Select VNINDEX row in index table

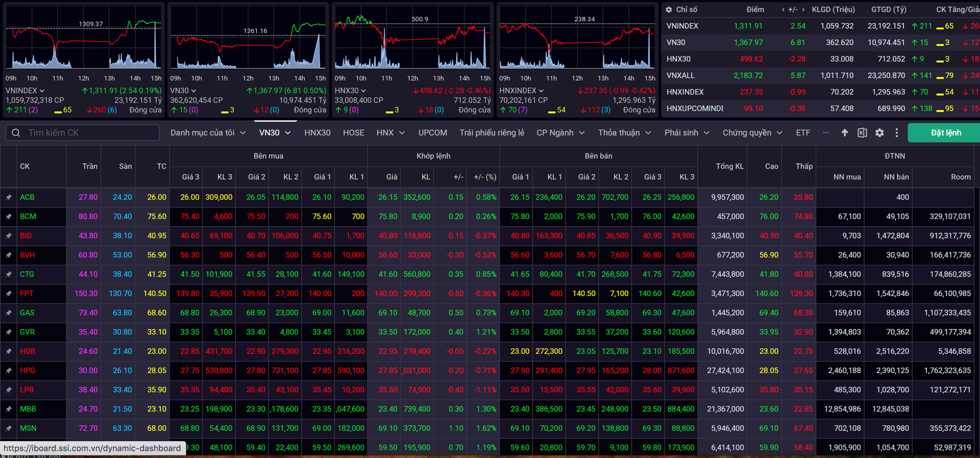tap(821, 26)
